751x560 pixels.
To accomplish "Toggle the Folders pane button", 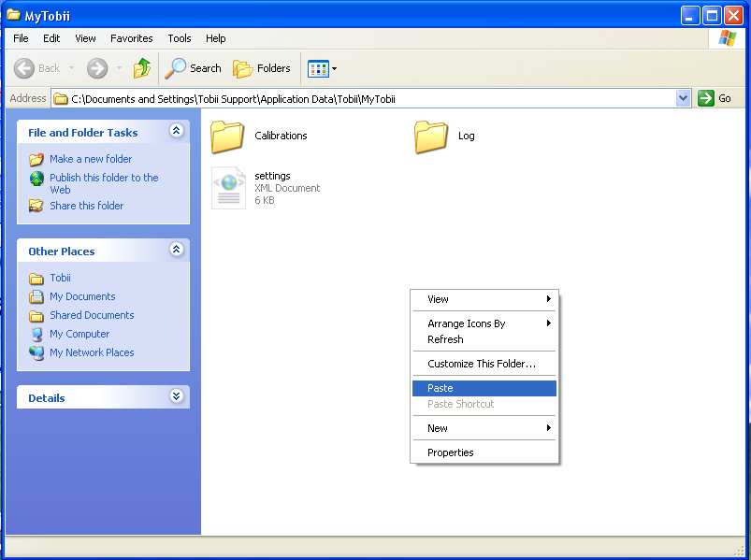I will [x=262, y=68].
